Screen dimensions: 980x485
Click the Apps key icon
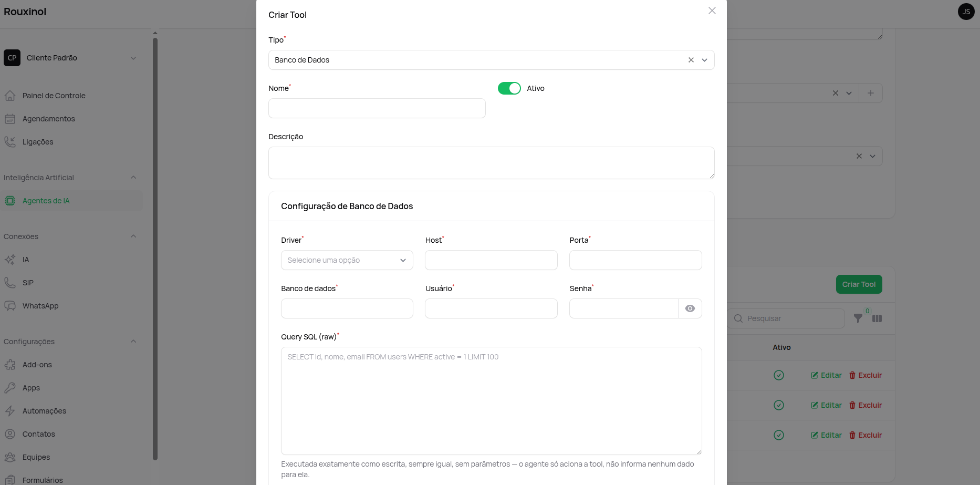(x=10, y=388)
